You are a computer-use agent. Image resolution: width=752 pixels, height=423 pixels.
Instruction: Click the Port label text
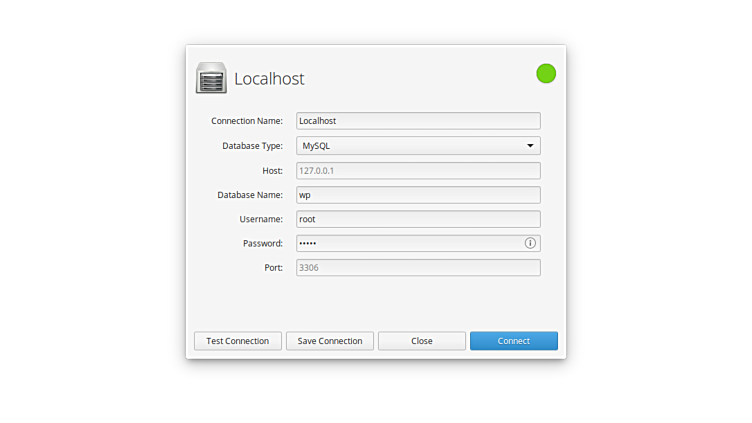pos(273,268)
